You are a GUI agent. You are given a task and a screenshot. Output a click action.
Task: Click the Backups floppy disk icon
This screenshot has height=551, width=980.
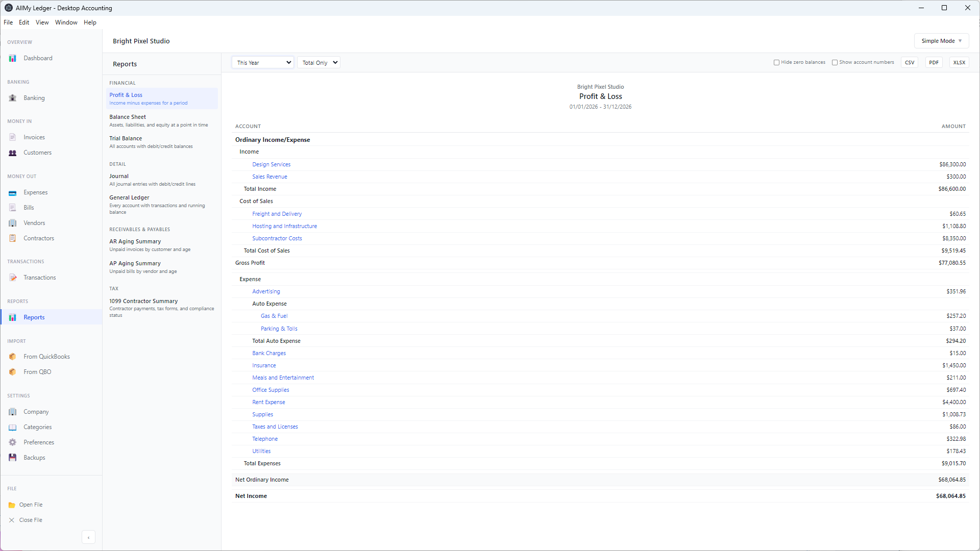pos(13,458)
